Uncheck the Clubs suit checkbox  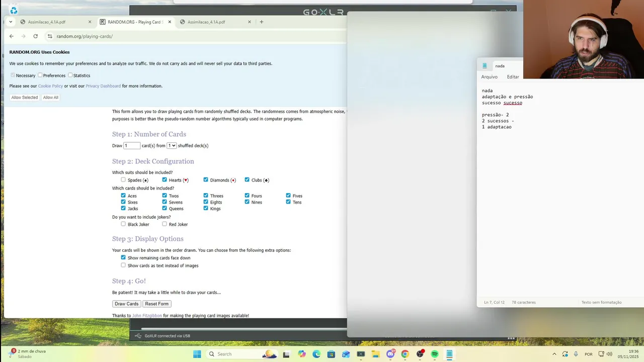point(247,179)
